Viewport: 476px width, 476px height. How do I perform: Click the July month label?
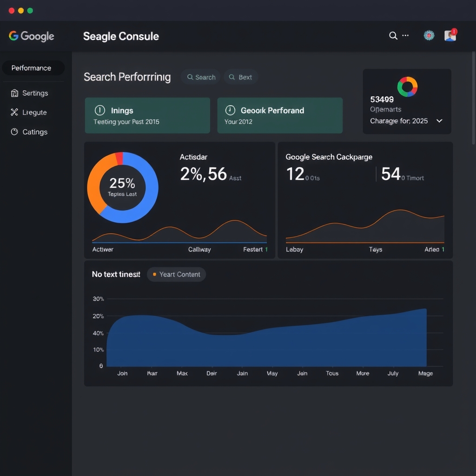(x=393, y=373)
